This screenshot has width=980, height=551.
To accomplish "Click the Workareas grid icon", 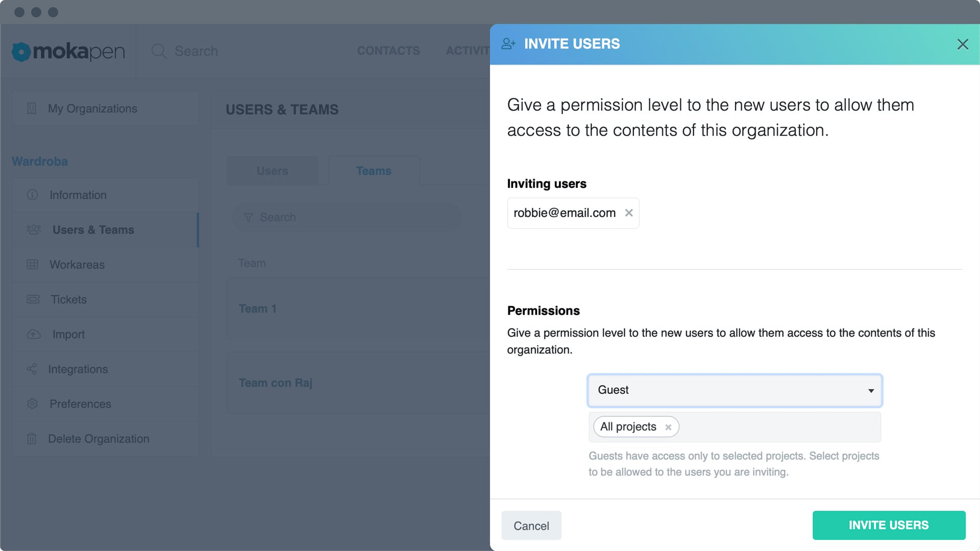I will [x=33, y=264].
